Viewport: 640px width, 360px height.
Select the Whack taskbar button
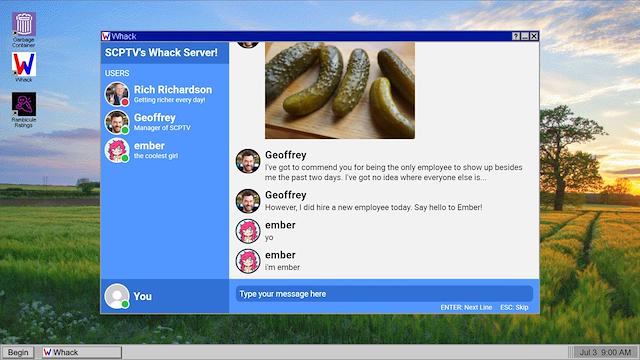[x=82, y=352]
